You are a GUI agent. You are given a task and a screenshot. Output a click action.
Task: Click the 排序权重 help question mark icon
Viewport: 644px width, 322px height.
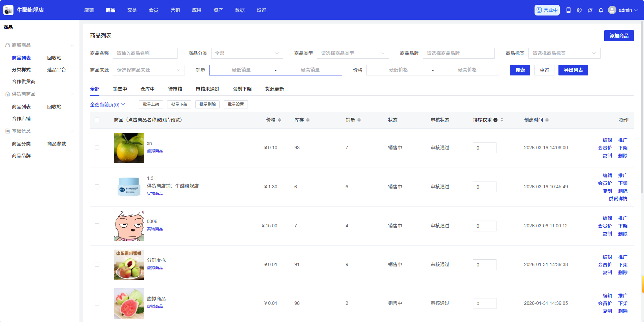click(x=495, y=120)
